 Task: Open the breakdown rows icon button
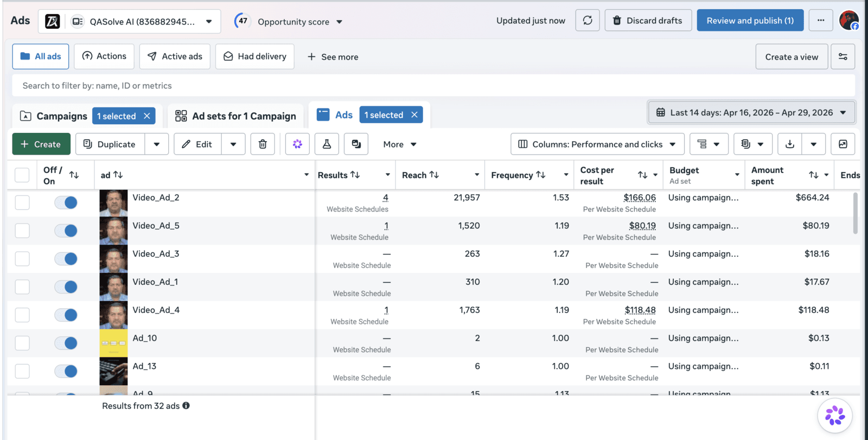coord(709,144)
